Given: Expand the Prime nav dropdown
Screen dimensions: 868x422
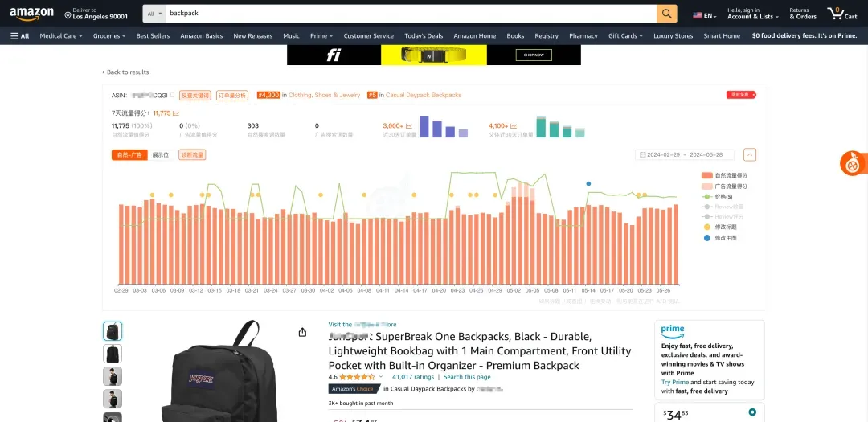Looking at the screenshot, I should click(321, 36).
